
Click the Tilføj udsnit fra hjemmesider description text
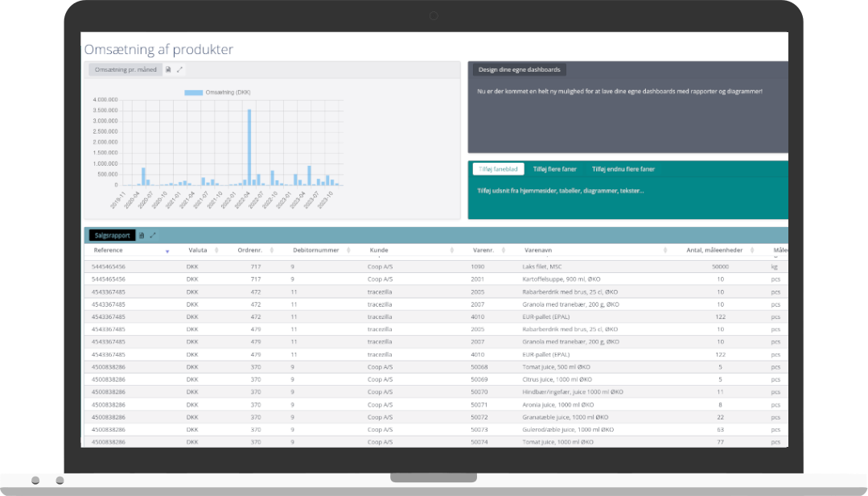pos(560,191)
